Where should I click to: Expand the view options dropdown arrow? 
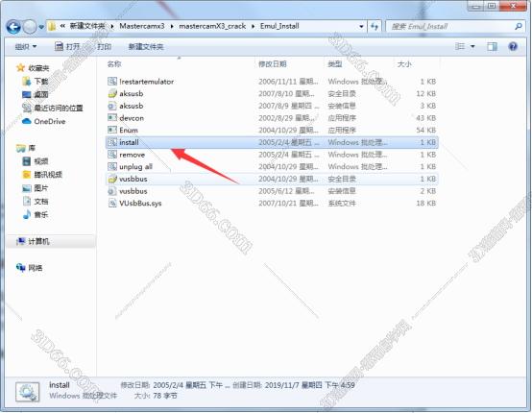point(472,46)
